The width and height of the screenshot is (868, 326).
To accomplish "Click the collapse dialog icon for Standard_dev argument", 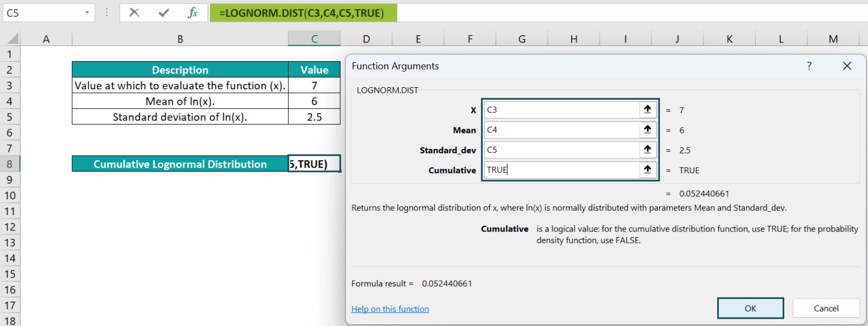I will tap(648, 149).
